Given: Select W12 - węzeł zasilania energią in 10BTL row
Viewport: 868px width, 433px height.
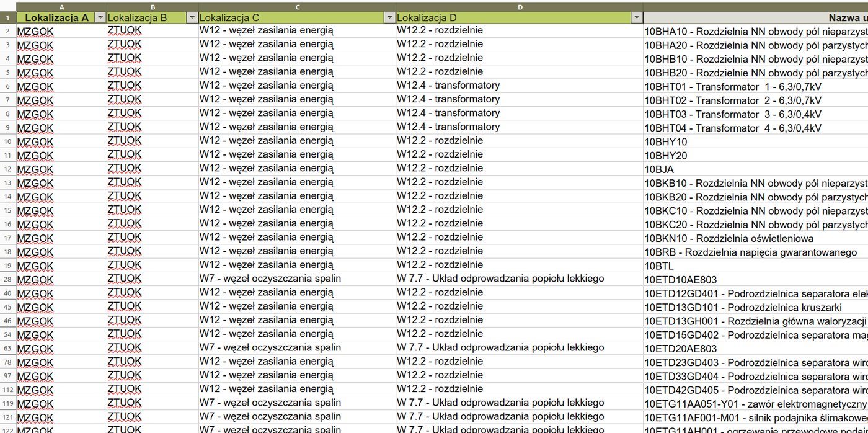Looking at the screenshot, I should (x=297, y=266).
